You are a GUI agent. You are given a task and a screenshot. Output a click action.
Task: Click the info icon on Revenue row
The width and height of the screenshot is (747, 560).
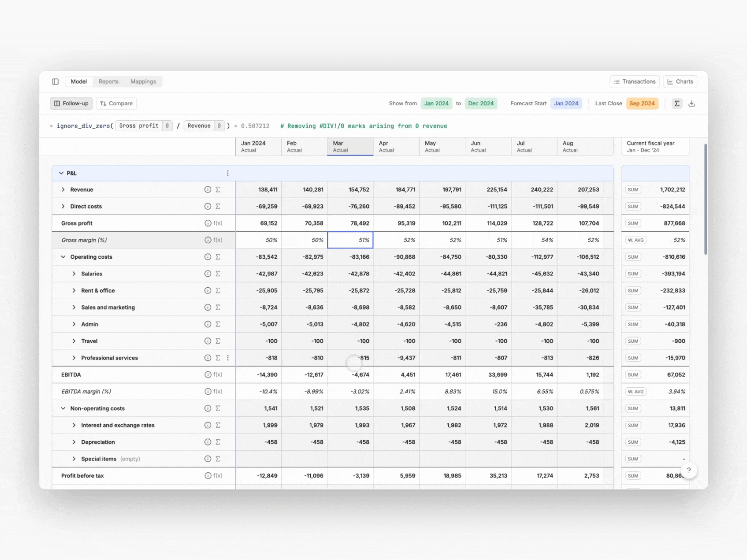(x=208, y=190)
